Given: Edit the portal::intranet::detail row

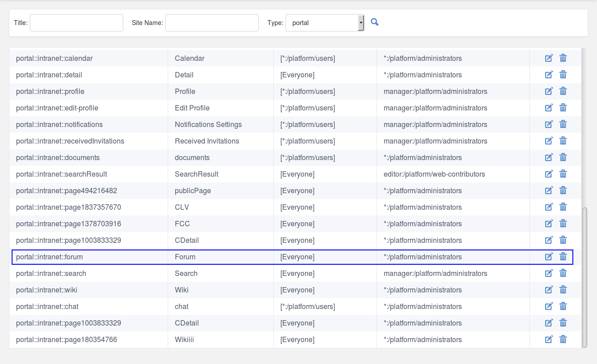Looking at the screenshot, I should [x=549, y=75].
